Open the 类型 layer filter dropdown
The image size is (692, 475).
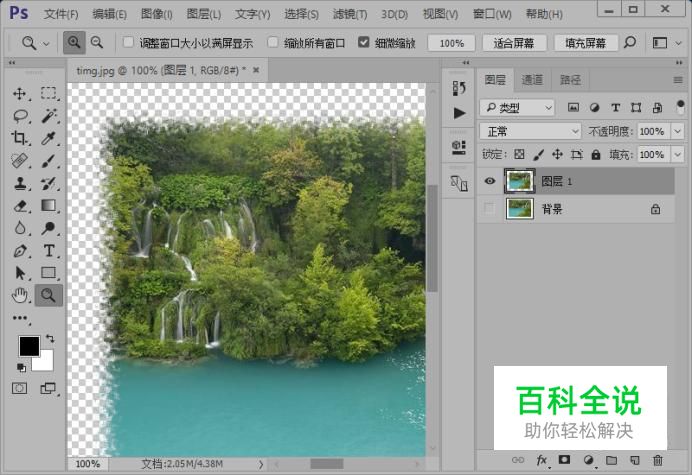(x=516, y=107)
